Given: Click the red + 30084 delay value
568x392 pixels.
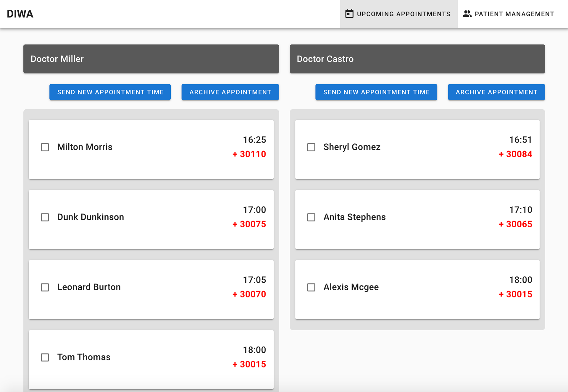Looking at the screenshot, I should click(515, 154).
